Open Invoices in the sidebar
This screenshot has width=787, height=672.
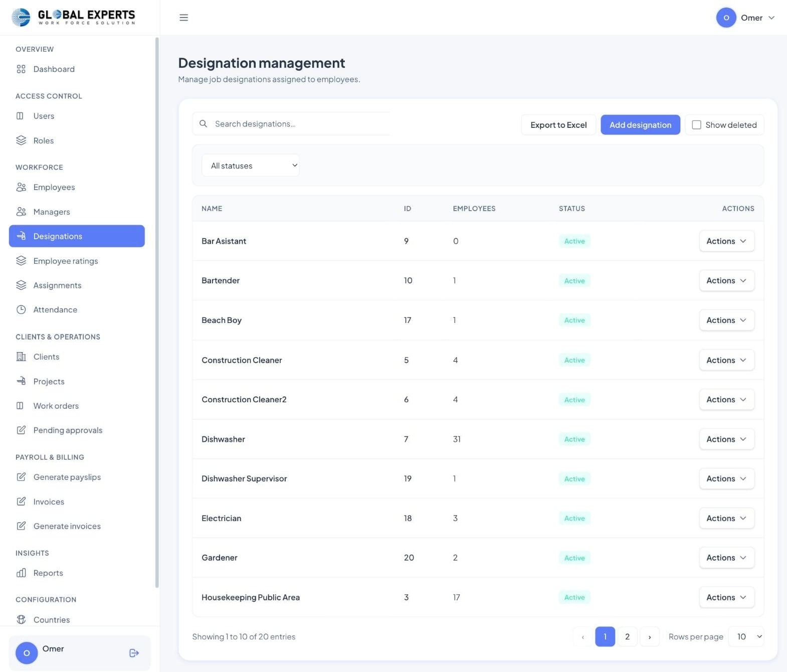click(x=49, y=501)
